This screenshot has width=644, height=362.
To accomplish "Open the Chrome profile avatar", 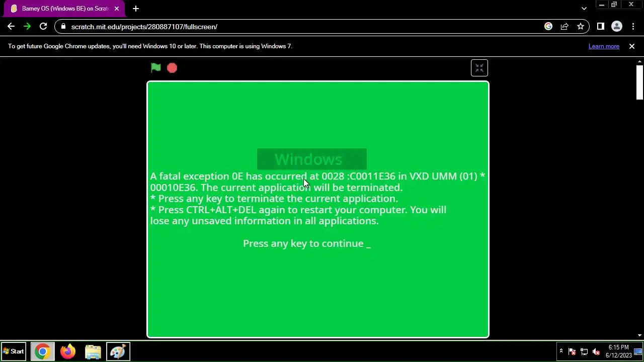I will [x=617, y=27].
